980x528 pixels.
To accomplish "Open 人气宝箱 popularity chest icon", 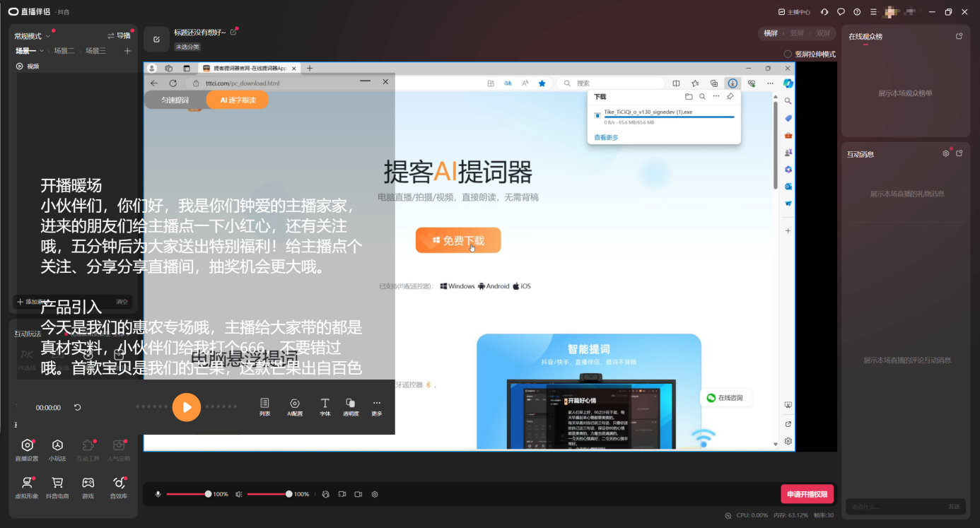I will [x=119, y=445].
